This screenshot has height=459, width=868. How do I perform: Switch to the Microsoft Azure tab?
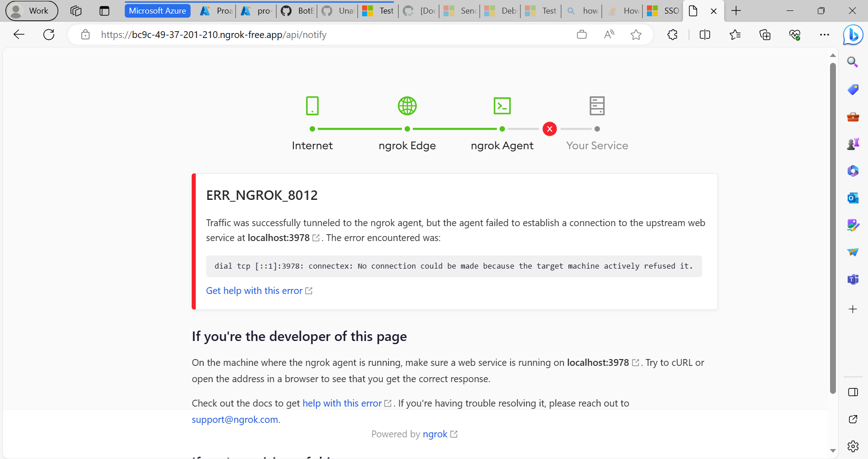pyautogui.click(x=157, y=10)
